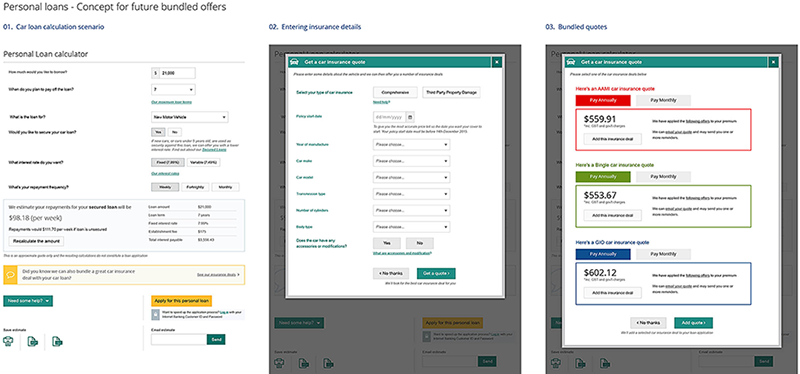Open Our interest rates link
This screenshot has height=374, width=800.
pos(165,173)
